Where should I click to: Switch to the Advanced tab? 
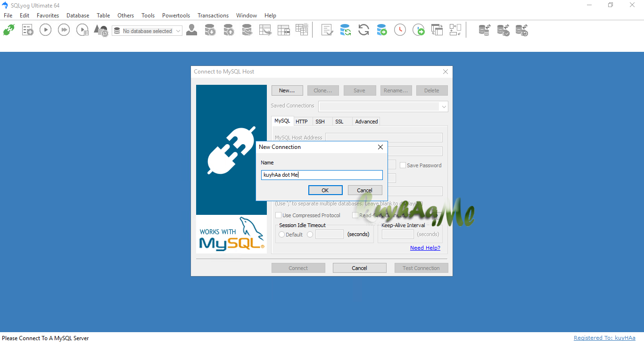click(366, 122)
